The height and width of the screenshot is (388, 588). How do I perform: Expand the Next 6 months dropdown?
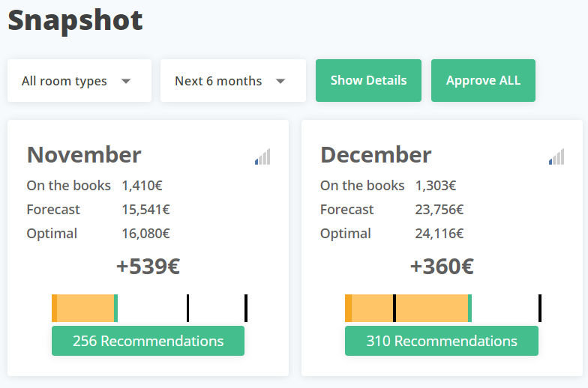[x=233, y=81]
